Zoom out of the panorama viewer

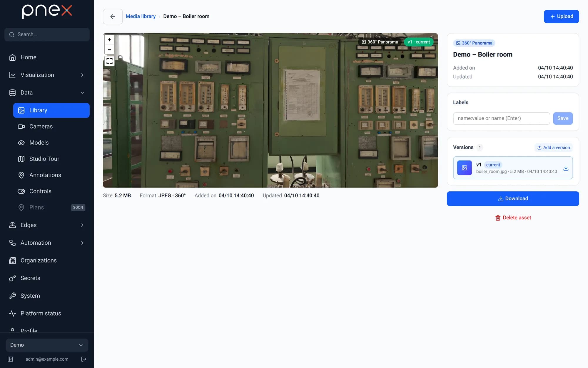(109, 49)
